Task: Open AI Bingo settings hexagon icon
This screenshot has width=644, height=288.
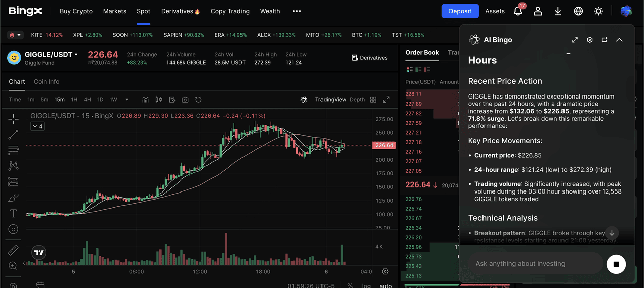Action: (590, 40)
